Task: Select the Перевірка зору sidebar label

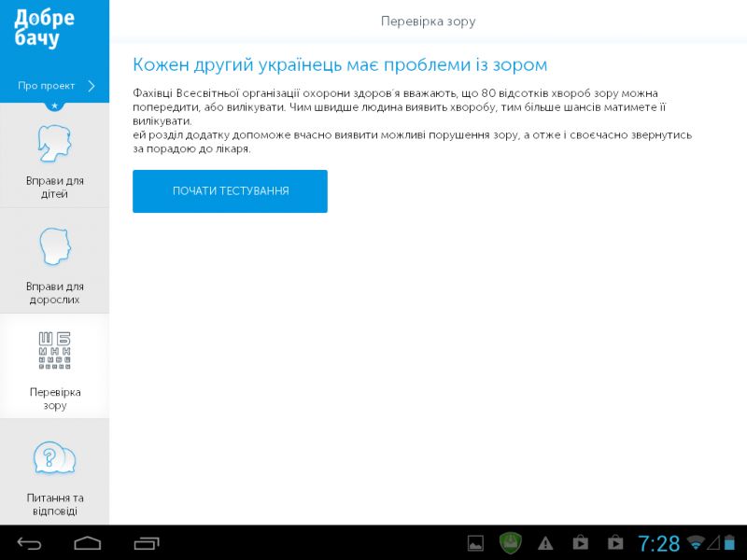Action: (x=54, y=399)
